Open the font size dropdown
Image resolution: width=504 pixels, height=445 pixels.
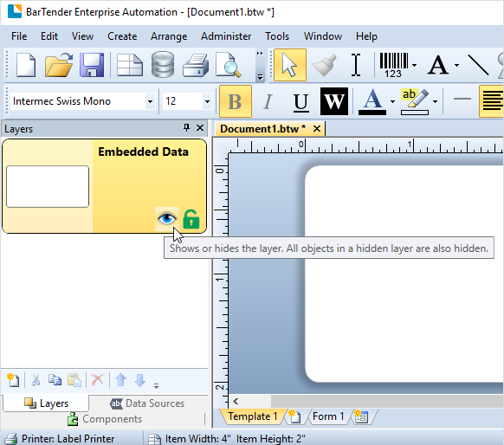click(x=207, y=101)
